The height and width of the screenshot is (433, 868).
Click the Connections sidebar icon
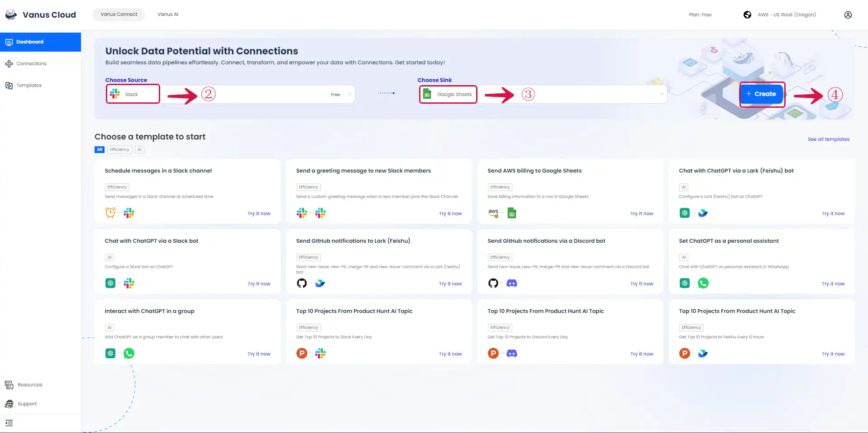pyautogui.click(x=9, y=63)
